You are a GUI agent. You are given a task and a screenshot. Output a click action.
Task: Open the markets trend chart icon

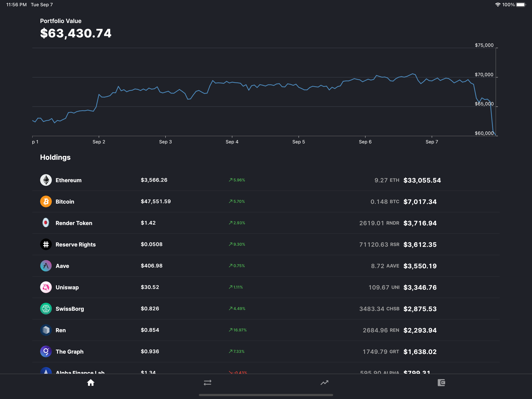(324, 383)
